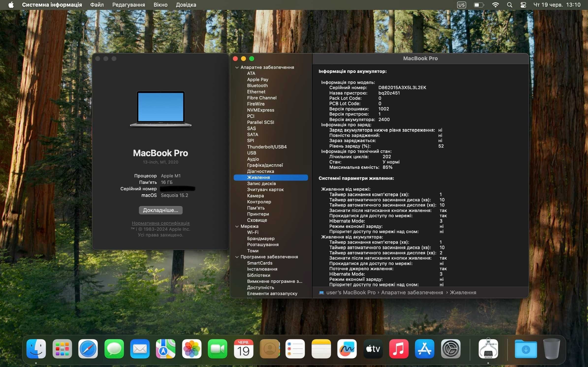Viewport: 588px width, 367px height.
Task: Open Spotlight search in the menu bar
Action: click(510, 5)
